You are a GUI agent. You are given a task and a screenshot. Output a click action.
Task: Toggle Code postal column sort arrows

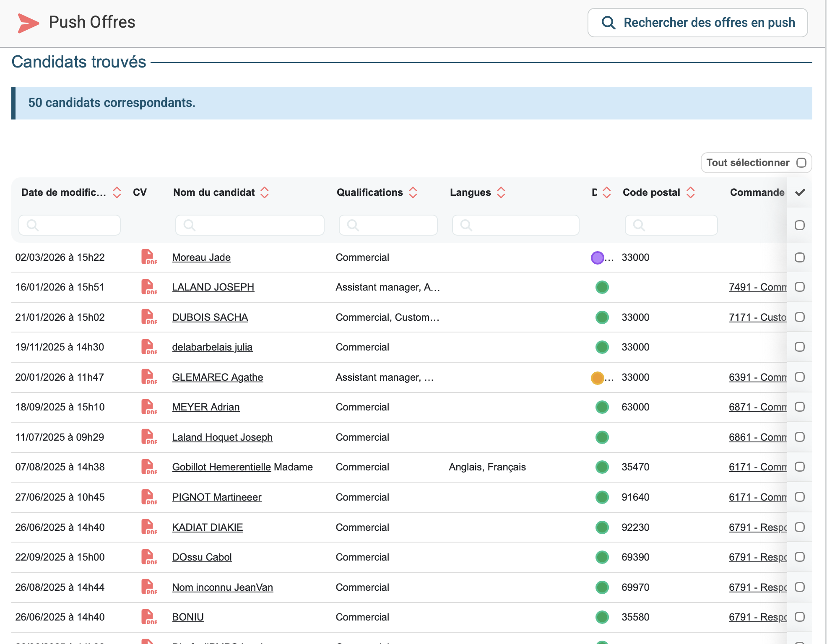click(x=691, y=192)
